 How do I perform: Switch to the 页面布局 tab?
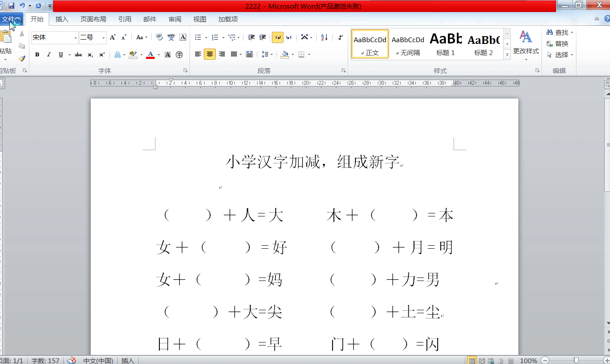(93, 19)
